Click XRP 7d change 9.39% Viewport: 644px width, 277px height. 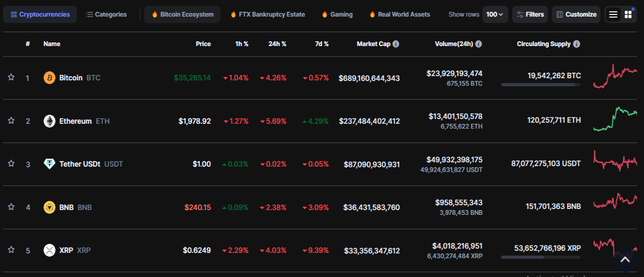pos(316,250)
